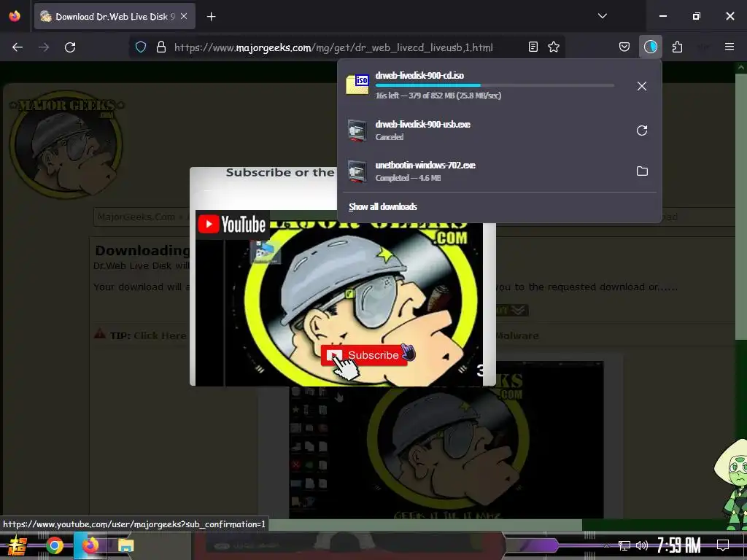Click Show all downloads
The width and height of the screenshot is (747, 560).
point(383,206)
